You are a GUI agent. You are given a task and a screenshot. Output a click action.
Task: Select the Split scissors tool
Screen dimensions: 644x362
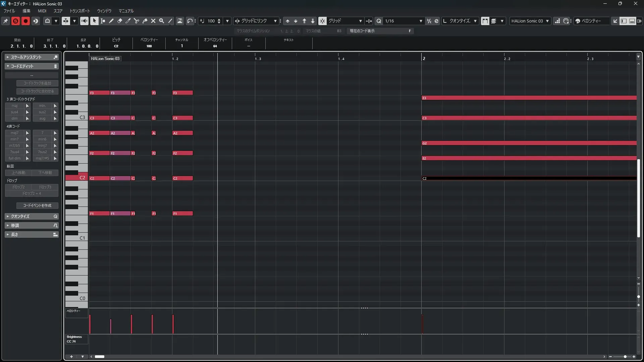[x=137, y=21]
